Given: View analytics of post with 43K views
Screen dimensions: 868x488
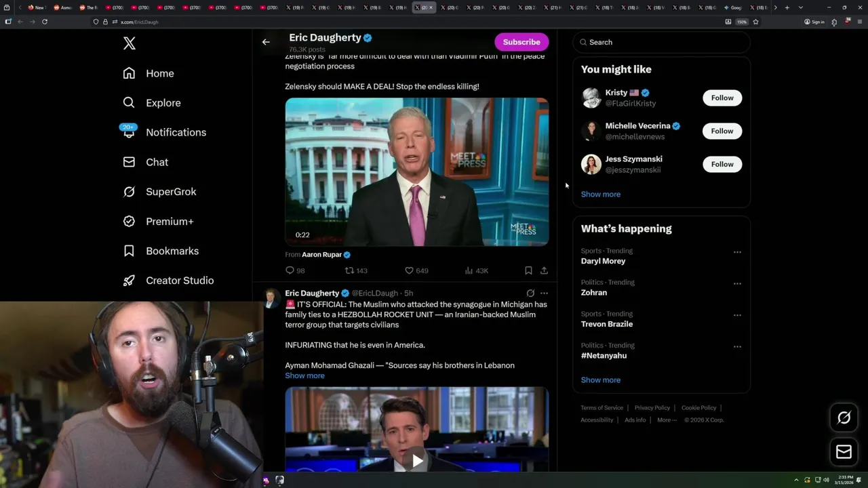Looking at the screenshot, I should tap(476, 270).
